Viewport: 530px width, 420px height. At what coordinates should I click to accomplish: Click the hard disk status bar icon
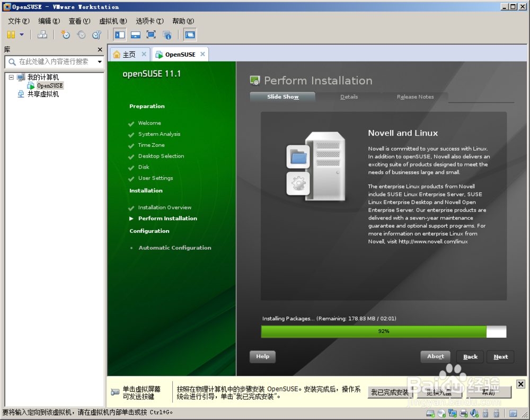coord(430,413)
